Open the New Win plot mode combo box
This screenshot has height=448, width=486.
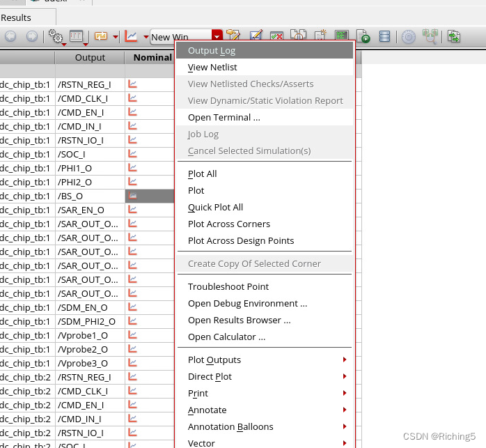[186, 37]
